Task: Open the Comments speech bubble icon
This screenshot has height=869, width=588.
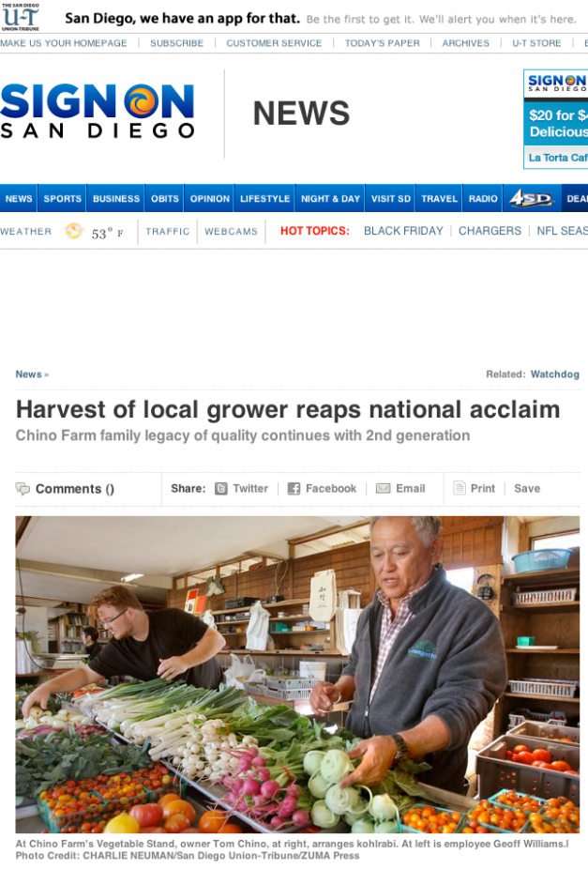Action: [x=23, y=489]
